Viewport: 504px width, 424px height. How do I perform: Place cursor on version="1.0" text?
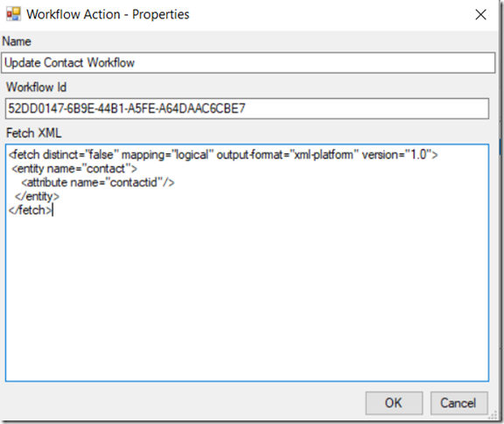[396, 155]
